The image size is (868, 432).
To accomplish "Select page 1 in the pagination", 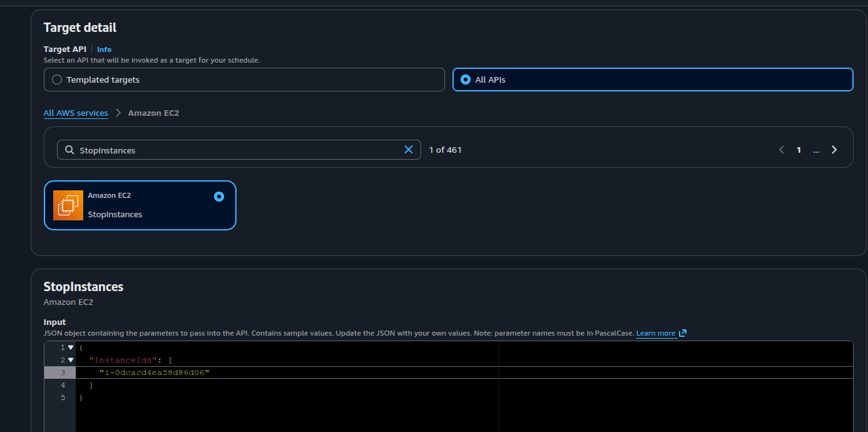I will (x=799, y=150).
